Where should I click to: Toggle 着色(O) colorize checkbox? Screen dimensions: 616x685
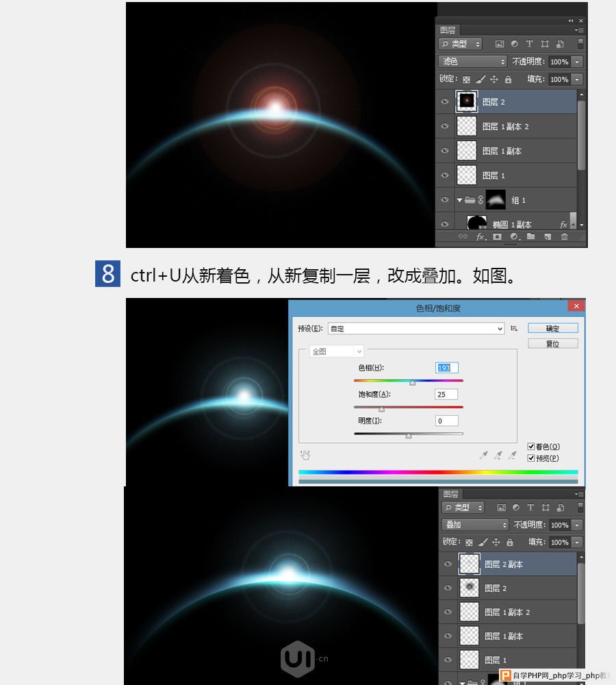coord(531,446)
